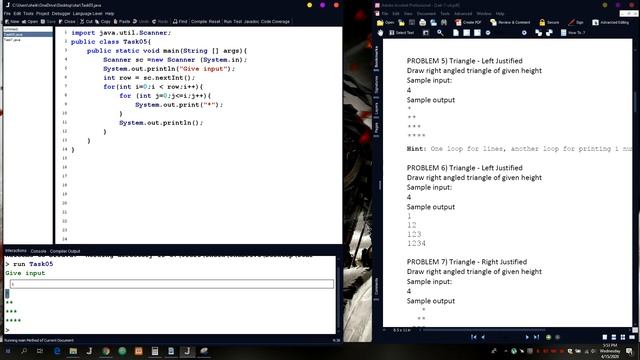Click the Print icon in Acrobat toolbar

tap(422, 22)
